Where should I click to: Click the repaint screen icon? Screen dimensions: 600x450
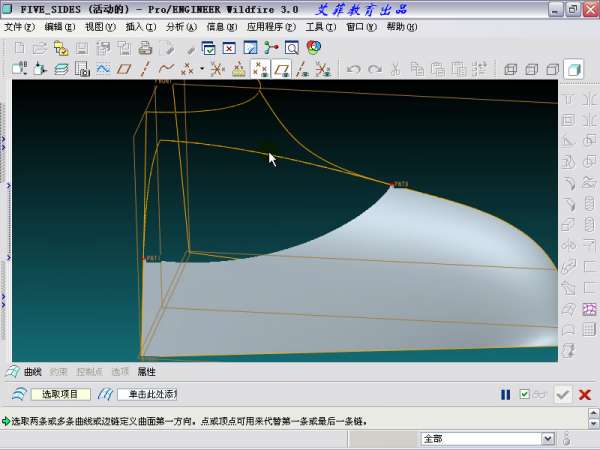250,48
